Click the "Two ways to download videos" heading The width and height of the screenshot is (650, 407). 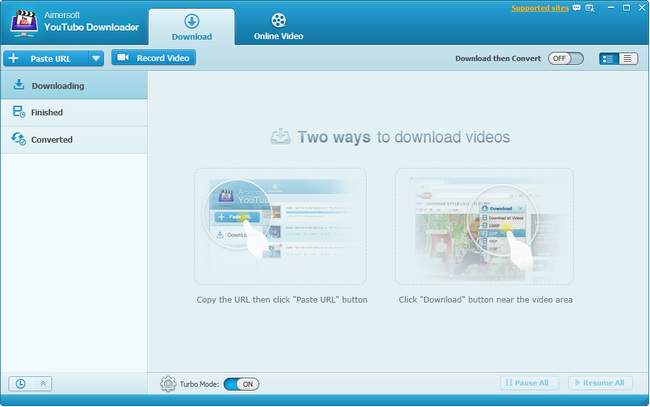coord(403,137)
